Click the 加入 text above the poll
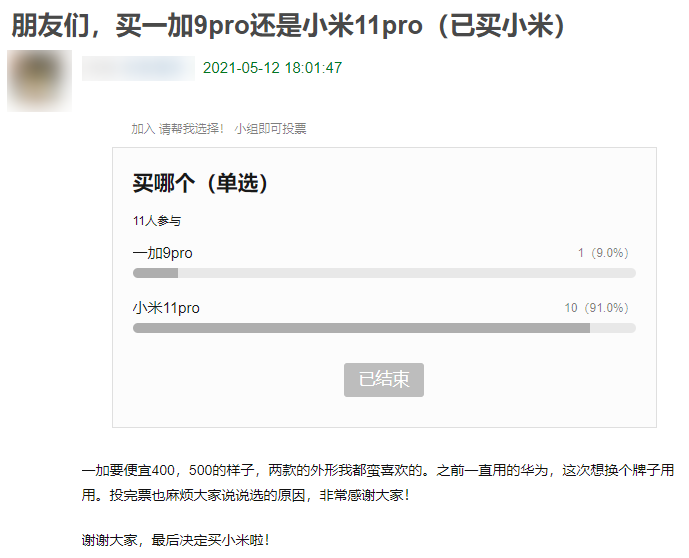Image resolution: width=689 pixels, height=558 pixels. (x=143, y=129)
